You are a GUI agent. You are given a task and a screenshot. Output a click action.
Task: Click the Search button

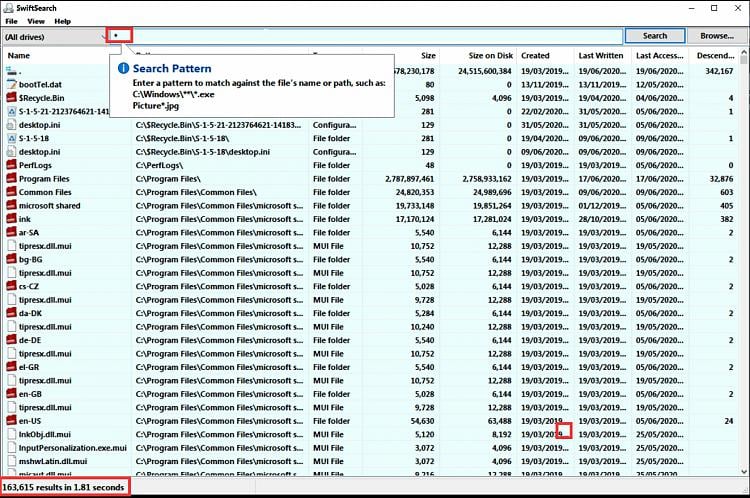coord(655,36)
